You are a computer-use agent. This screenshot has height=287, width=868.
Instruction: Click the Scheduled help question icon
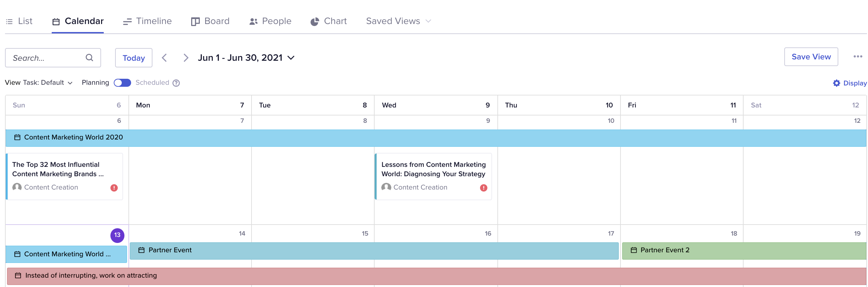(x=176, y=83)
